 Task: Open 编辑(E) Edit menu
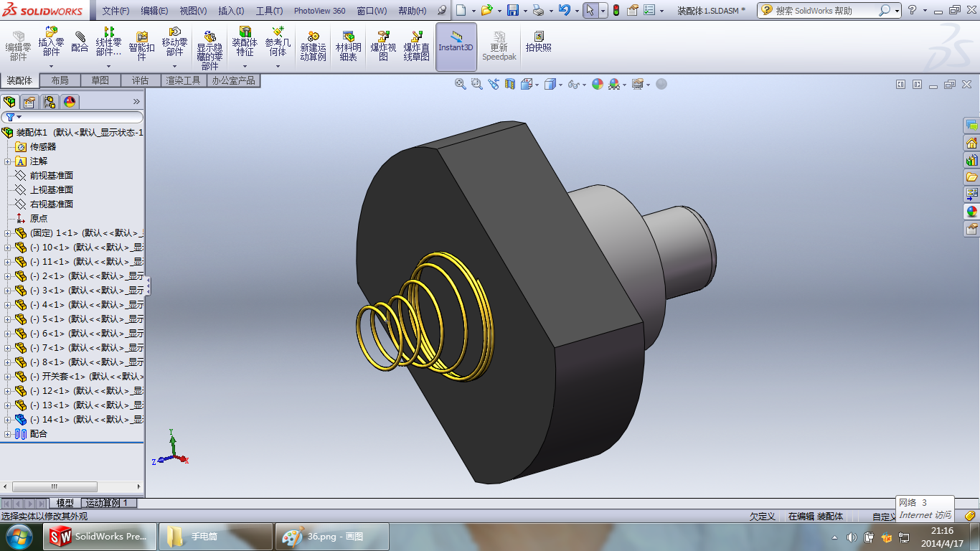[x=154, y=11]
